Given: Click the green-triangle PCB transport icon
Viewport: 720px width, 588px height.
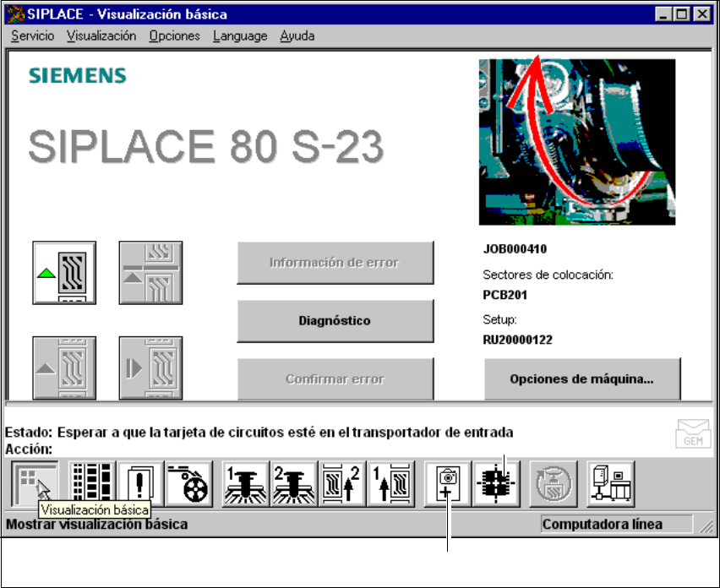Looking at the screenshot, I should pos(64,273).
